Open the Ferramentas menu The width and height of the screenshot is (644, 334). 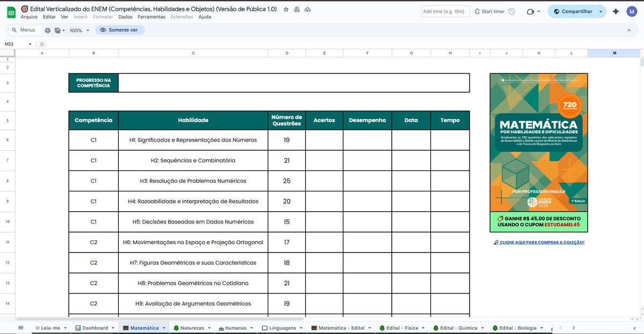151,17
